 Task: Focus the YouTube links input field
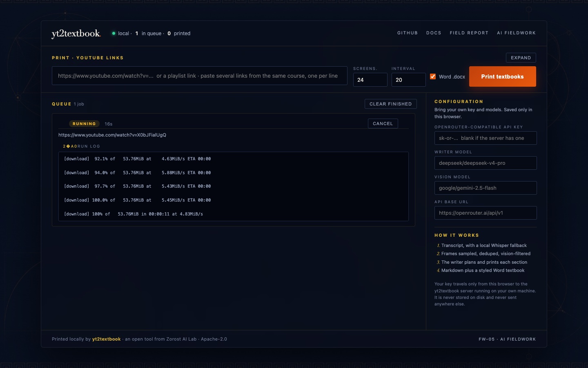point(200,76)
